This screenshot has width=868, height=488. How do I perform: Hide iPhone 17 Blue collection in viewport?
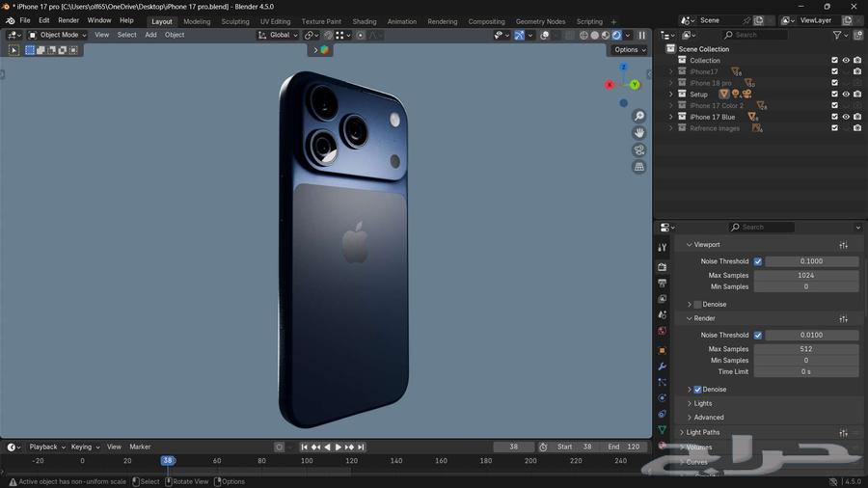click(x=846, y=117)
